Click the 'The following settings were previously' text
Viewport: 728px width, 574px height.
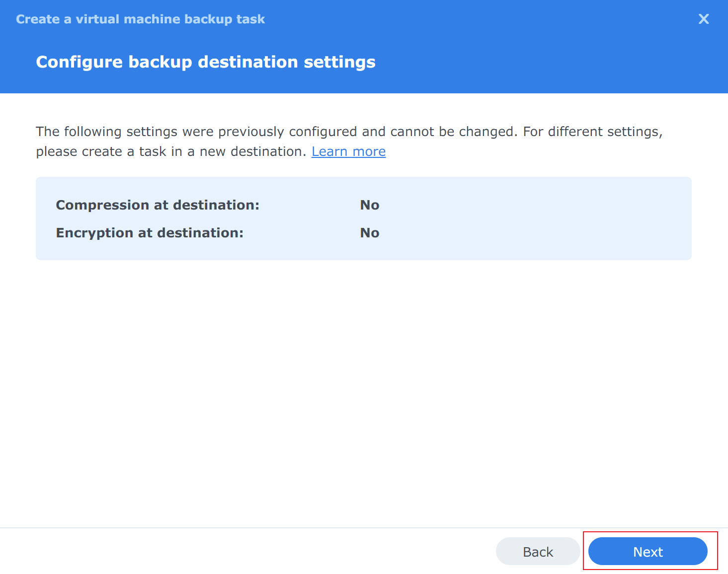click(160, 132)
